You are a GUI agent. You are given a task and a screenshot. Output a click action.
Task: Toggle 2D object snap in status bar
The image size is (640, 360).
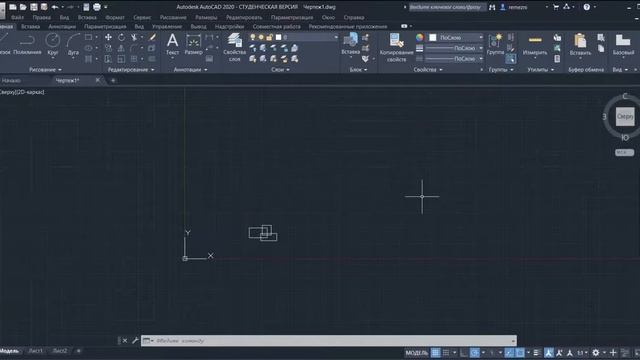(x=520, y=353)
